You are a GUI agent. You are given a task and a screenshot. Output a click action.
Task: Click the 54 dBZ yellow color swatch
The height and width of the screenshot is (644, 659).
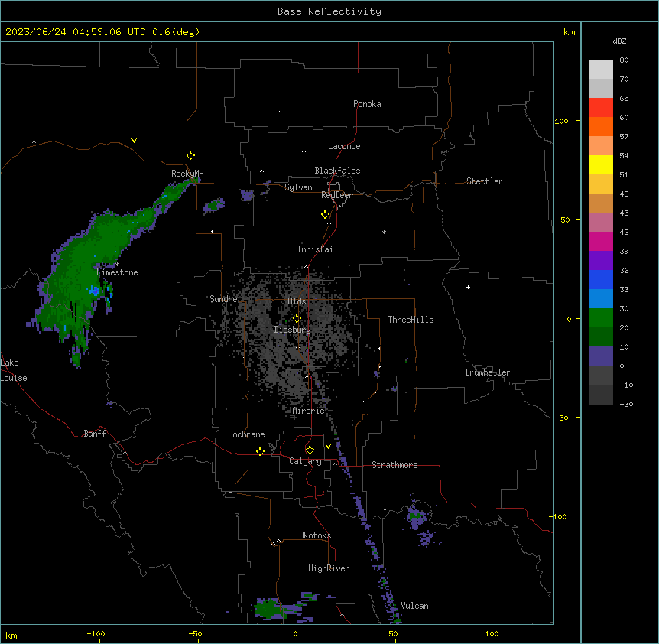tap(601, 164)
